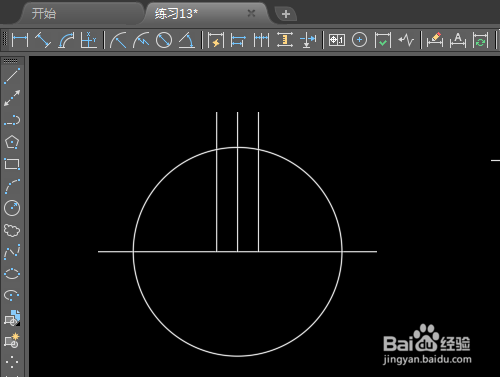Select the Angular dimension tool
The width and height of the screenshot is (500, 377).
click(187, 40)
